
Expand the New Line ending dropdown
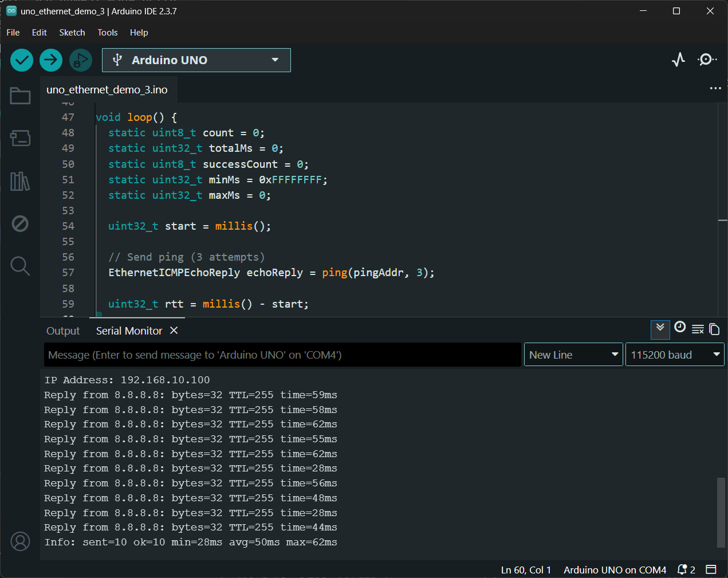573,355
